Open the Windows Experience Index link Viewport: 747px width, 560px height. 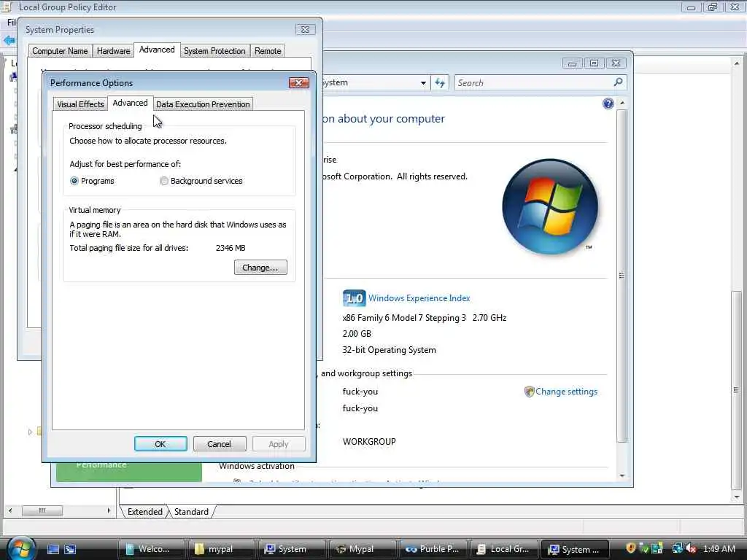(419, 298)
